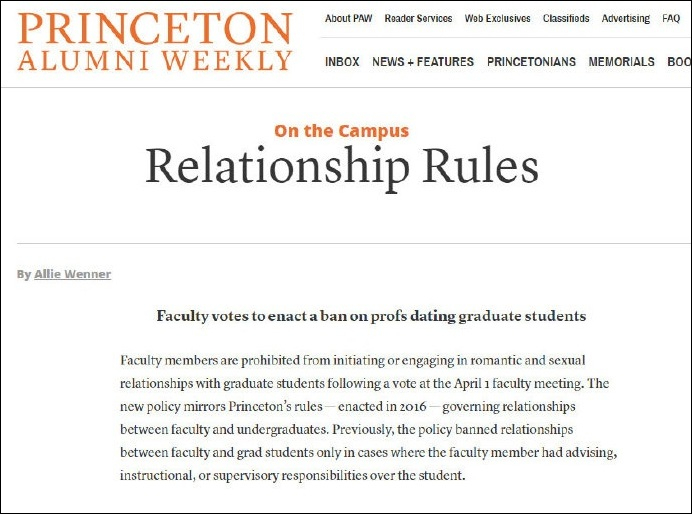
Task: Click the Relationship Rules headline
Action: click(x=341, y=167)
